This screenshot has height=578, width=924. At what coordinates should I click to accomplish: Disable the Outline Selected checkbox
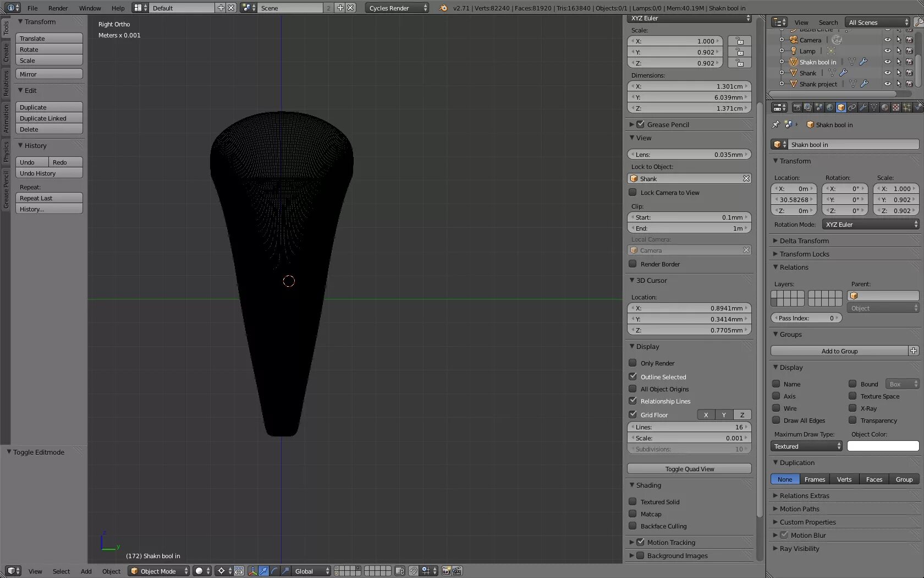[x=632, y=377]
